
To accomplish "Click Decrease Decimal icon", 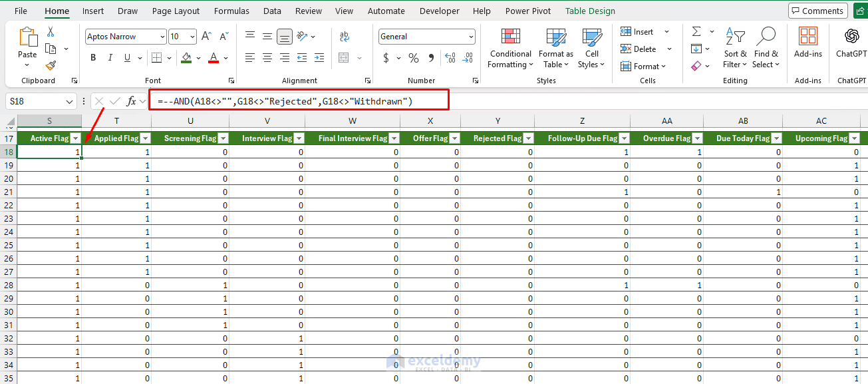I will point(468,58).
